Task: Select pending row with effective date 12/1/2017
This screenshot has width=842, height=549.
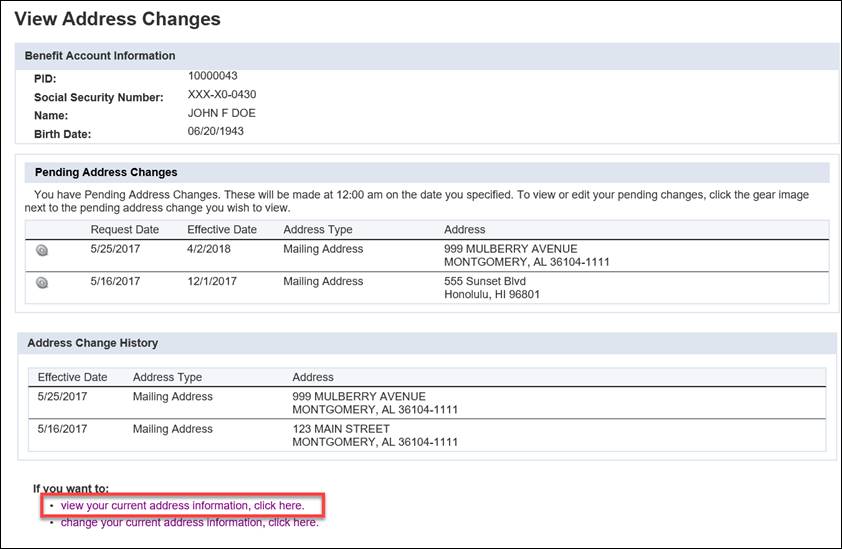Action: 427,288
